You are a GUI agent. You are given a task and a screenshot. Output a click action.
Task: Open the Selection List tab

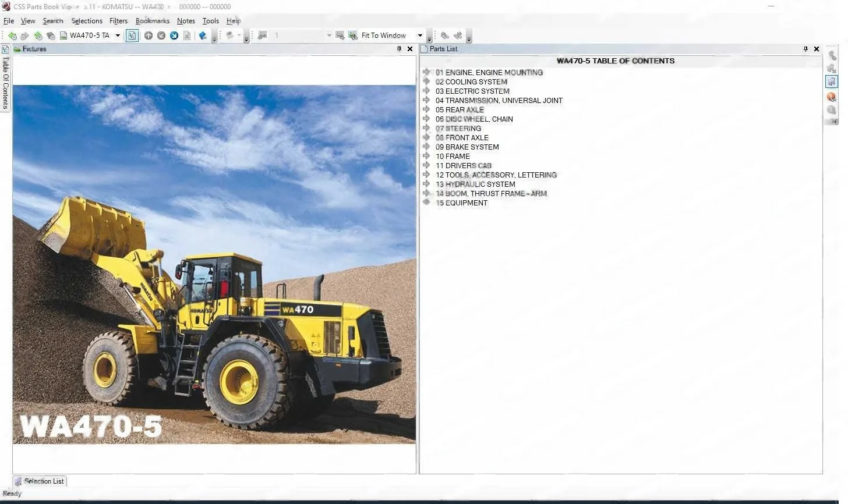(x=39, y=481)
